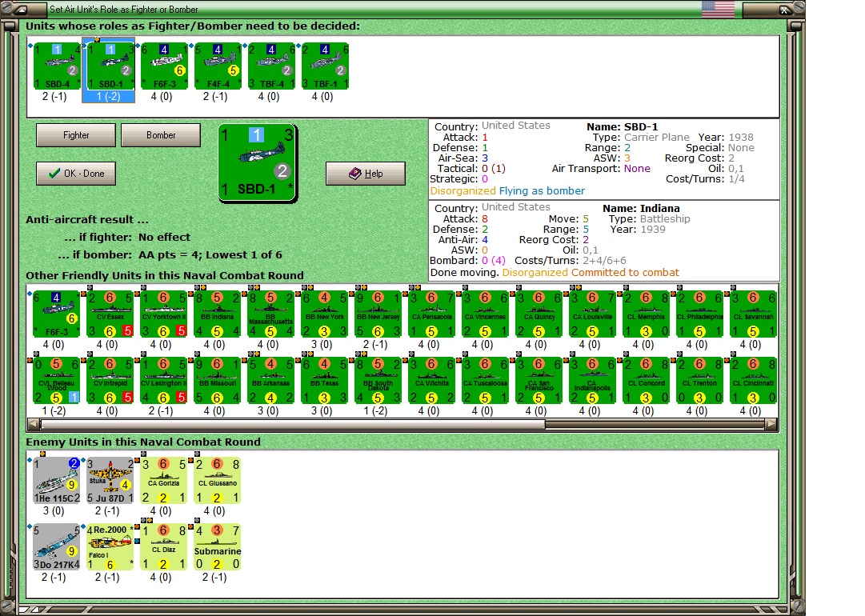Click CA Quincy cruiser counter
Screen dimensions: 865x616
click(x=539, y=314)
